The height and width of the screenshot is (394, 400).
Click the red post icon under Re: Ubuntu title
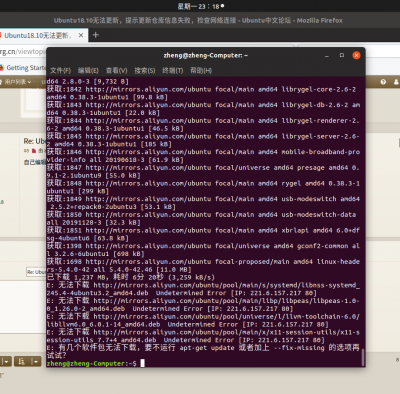click(x=34, y=151)
